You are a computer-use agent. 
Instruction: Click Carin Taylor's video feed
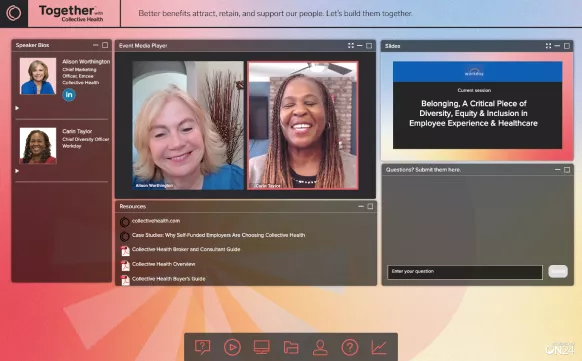(303, 125)
